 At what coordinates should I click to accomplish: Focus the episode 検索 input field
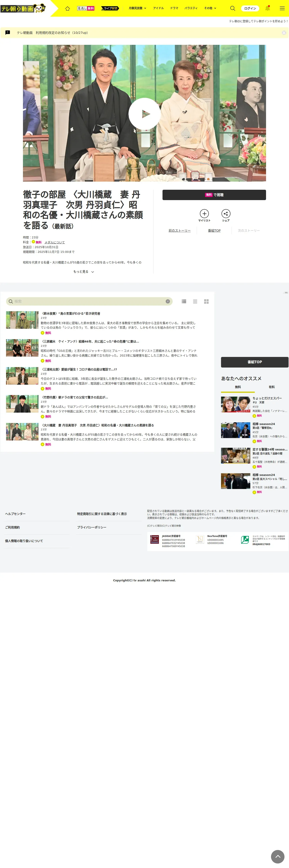tap(89, 301)
